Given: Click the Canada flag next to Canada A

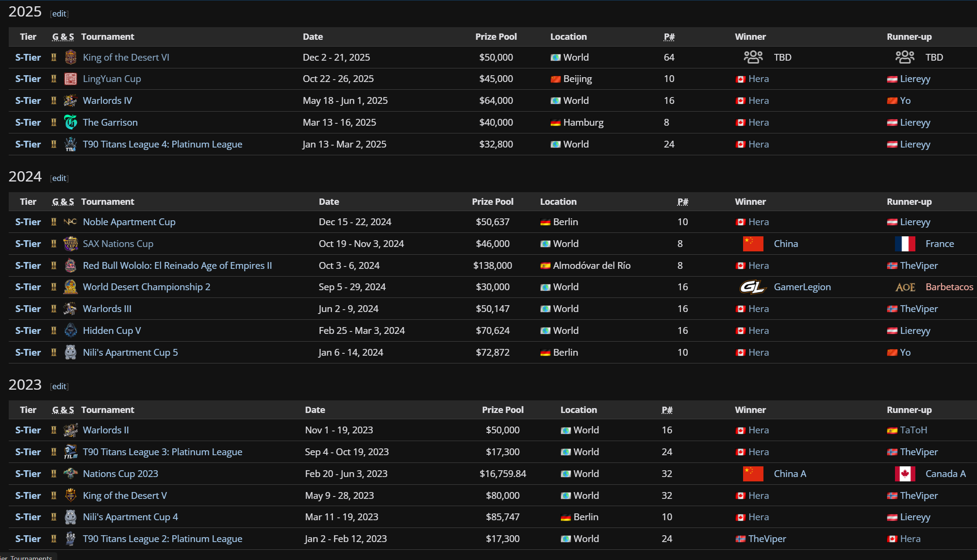Looking at the screenshot, I should [x=905, y=474].
